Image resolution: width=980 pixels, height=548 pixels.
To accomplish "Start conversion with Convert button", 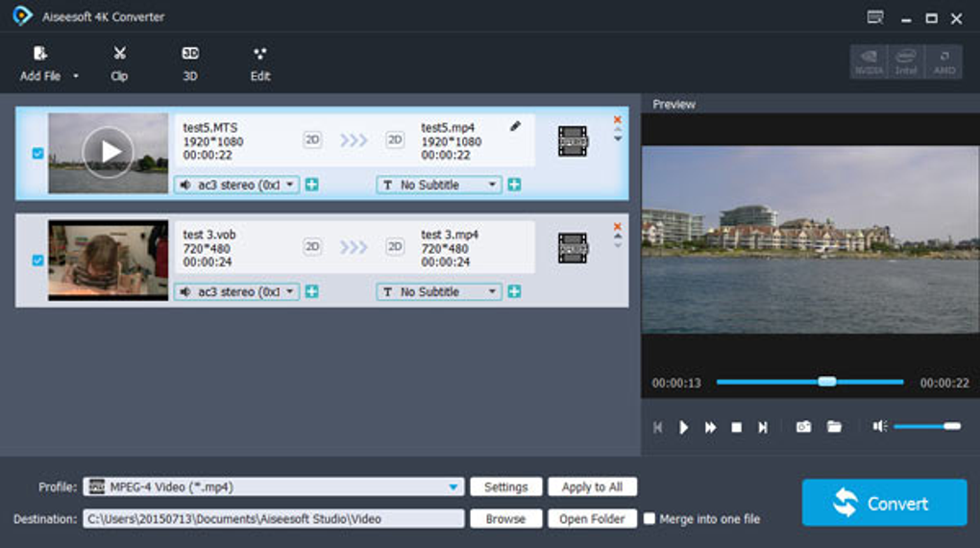I will (x=884, y=502).
